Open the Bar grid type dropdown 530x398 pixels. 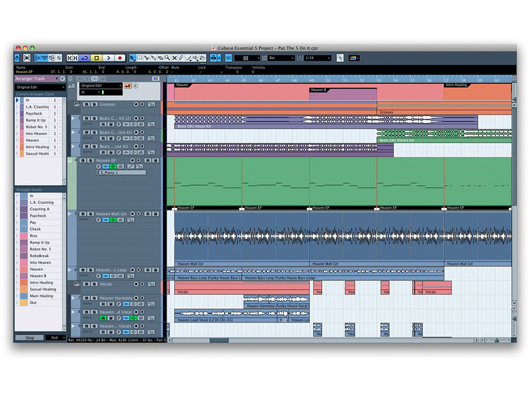pyautogui.click(x=281, y=58)
